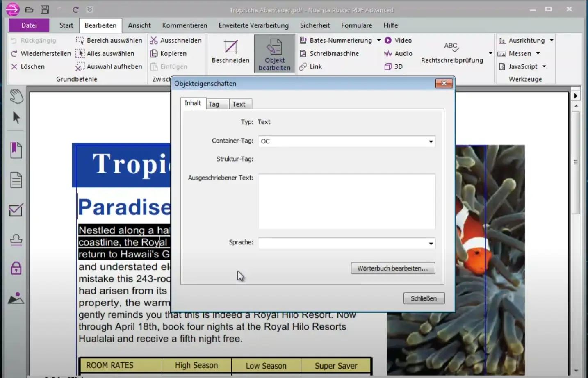Open the Kommentieren ribbon tab
The image size is (588, 378).
click(x=185, y=25)
